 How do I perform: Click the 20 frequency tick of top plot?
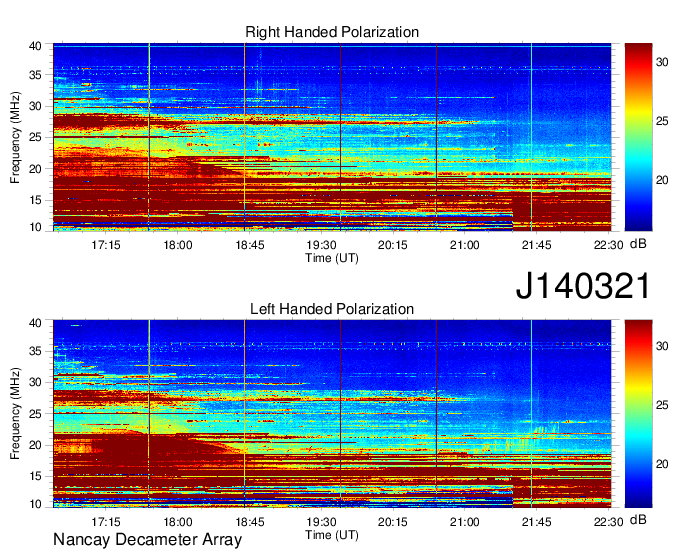(35, 169)
